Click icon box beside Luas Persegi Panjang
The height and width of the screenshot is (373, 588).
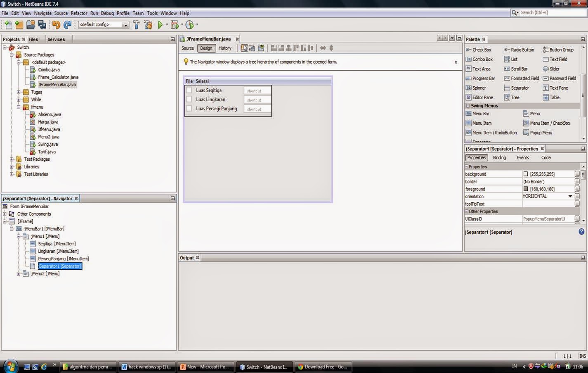[x=189, y=108]
